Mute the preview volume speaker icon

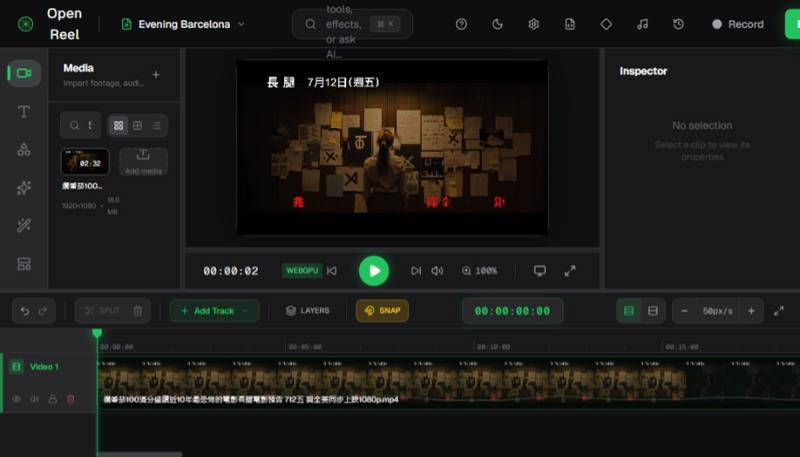coord(437,271)
